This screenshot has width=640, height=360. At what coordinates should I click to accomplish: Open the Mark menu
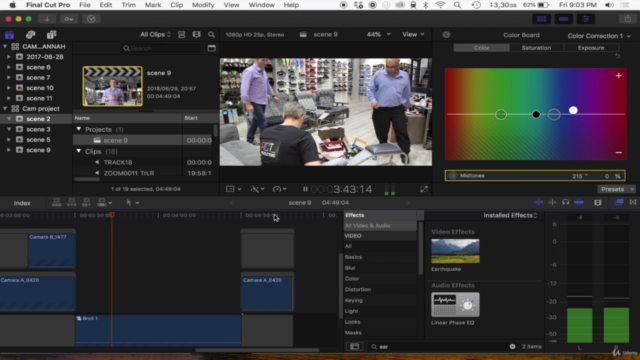(x=153, y=5)
